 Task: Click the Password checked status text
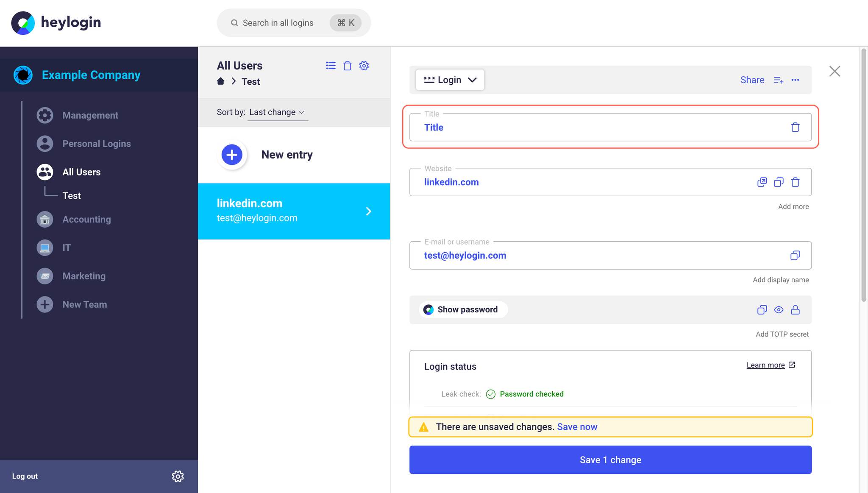531,394
